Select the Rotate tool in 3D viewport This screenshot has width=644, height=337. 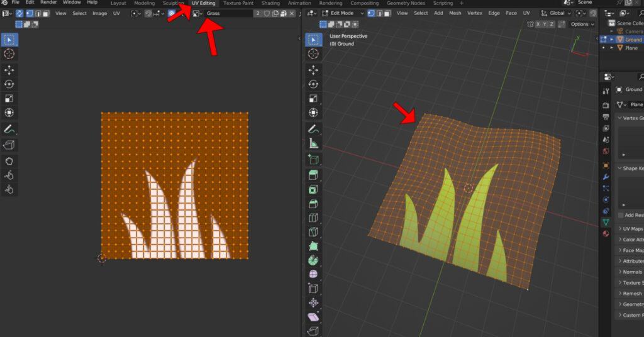[313, 84]
